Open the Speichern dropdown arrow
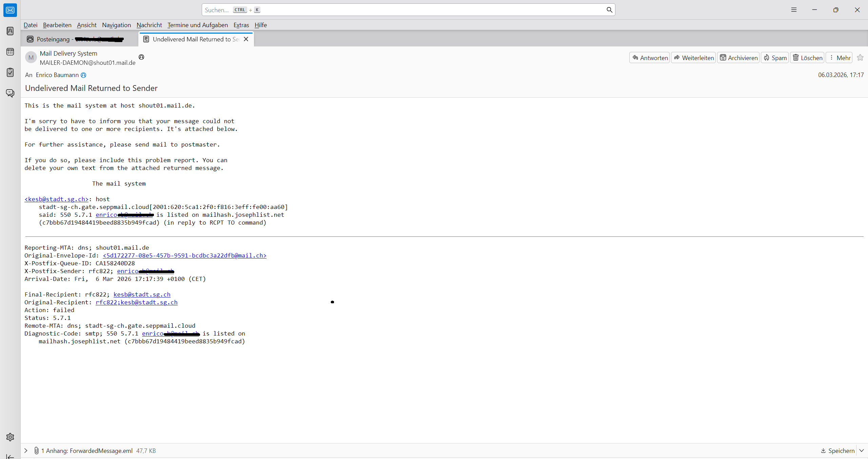This screenshot has height=459, width=868. 862,451
